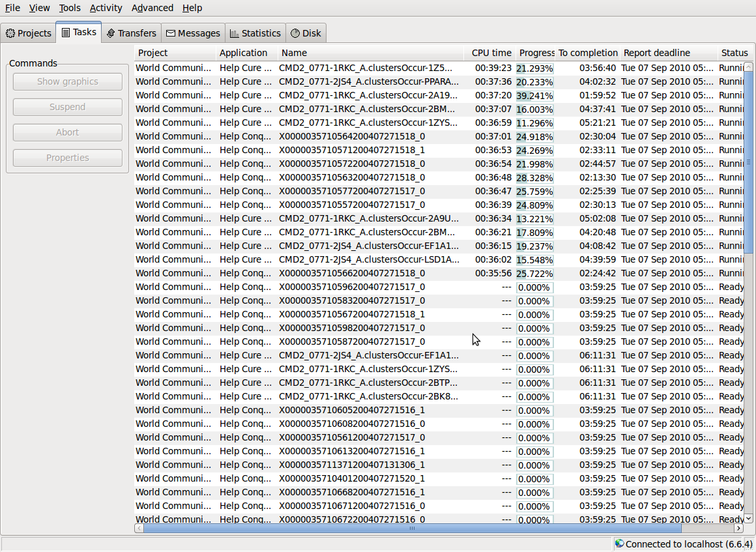Screen dimensions: 756x552
Task: Sort by Report deadline column header
Action: (x=656, y=53)
